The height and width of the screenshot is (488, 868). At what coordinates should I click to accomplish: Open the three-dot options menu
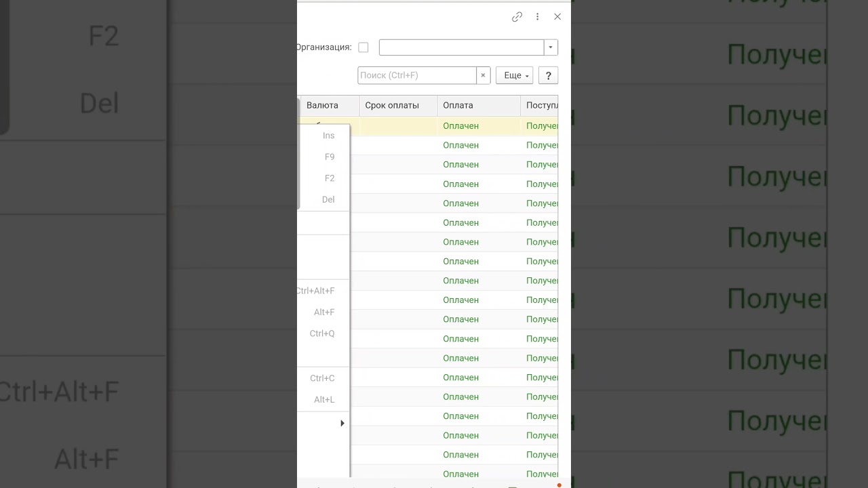pos(537,17)
